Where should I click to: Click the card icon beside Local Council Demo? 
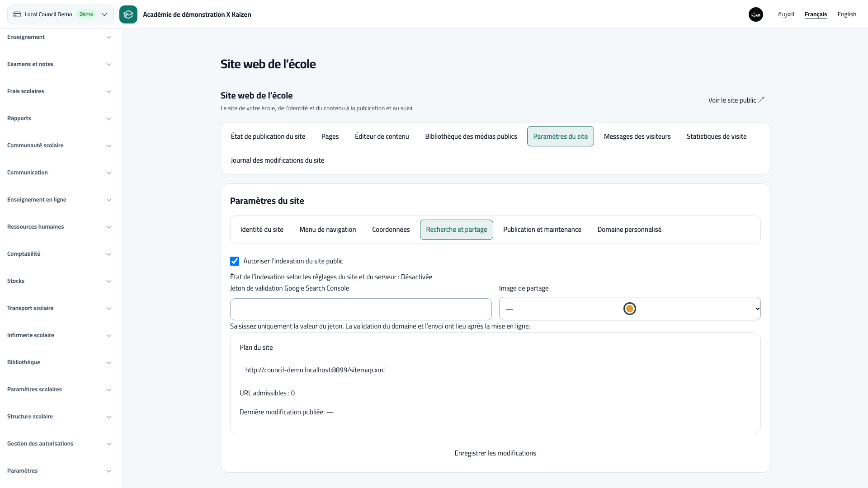[x=17, y=14]
